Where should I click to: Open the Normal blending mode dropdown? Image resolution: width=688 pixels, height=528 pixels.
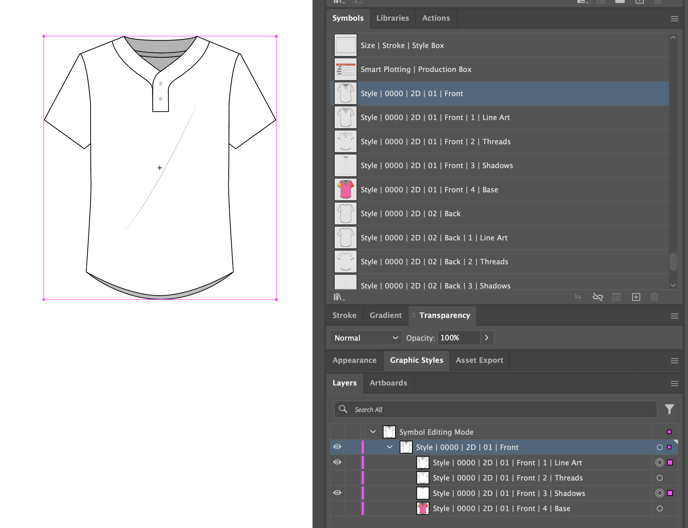[x=365, y=338]
